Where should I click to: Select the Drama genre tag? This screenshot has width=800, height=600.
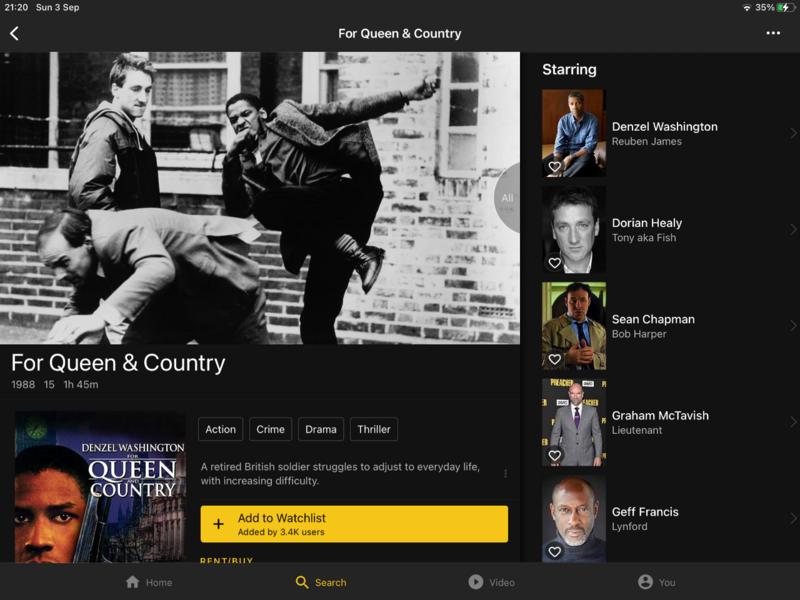321,429
